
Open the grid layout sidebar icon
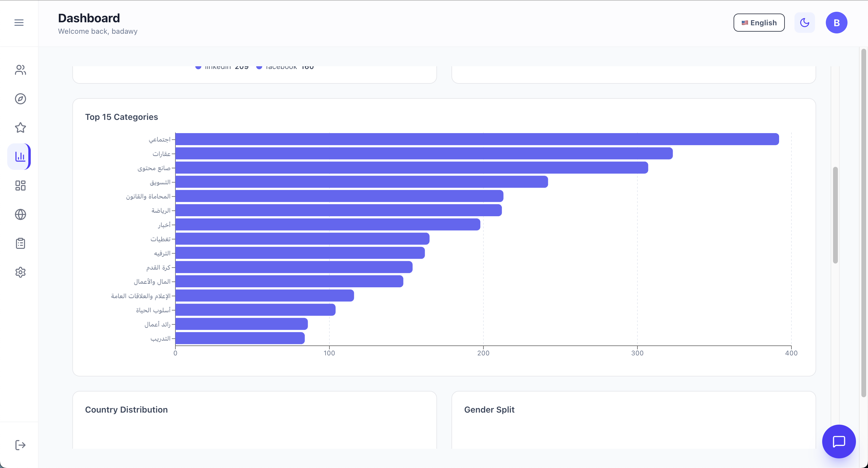(x=20, y=186)
